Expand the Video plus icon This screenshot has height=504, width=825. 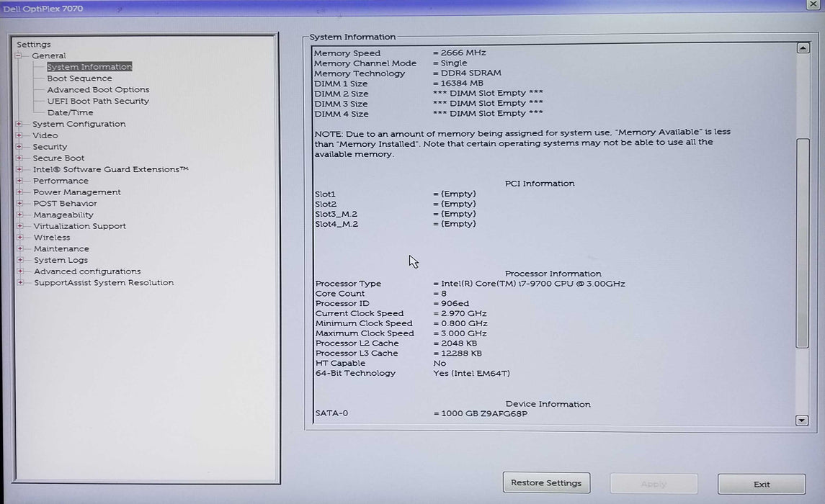[19, 135]
